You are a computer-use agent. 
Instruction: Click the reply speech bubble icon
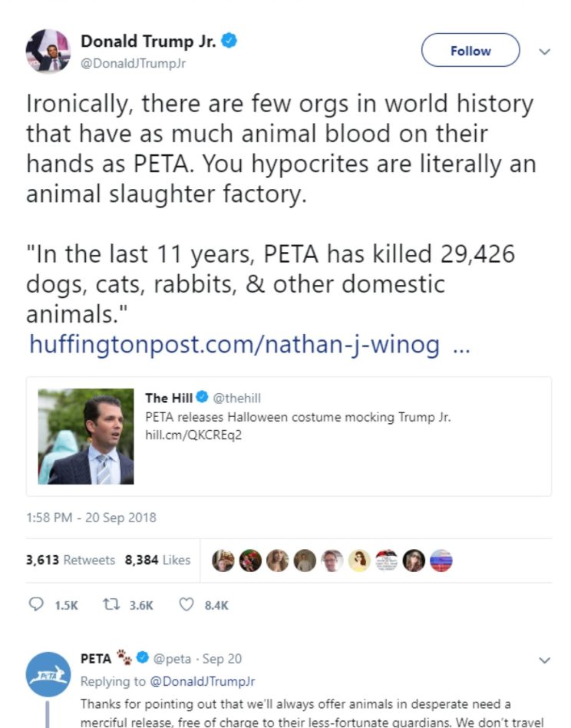[x=36, y=604]
